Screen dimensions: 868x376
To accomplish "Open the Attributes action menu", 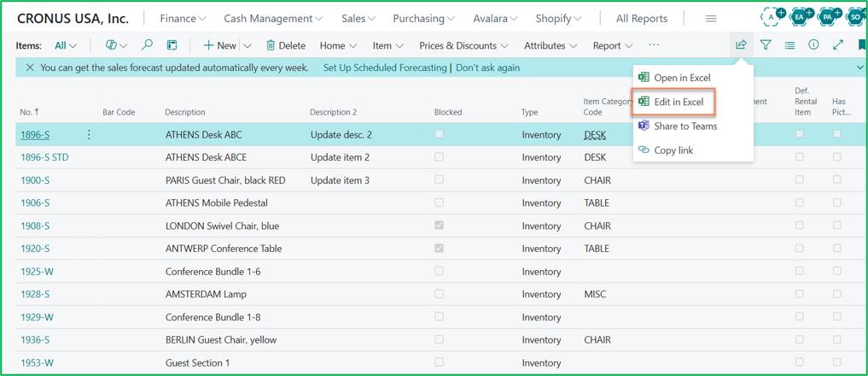I will (x=551, y=45).
